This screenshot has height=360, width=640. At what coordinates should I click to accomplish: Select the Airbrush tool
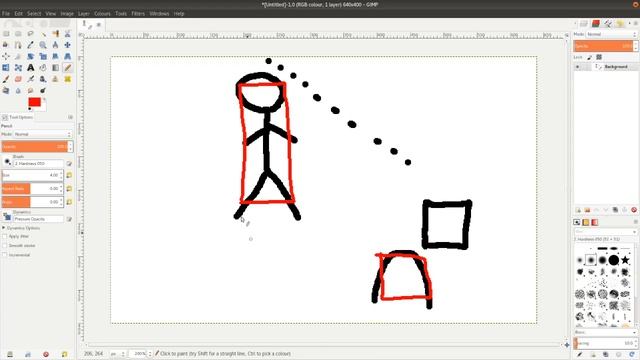(31, 79)
